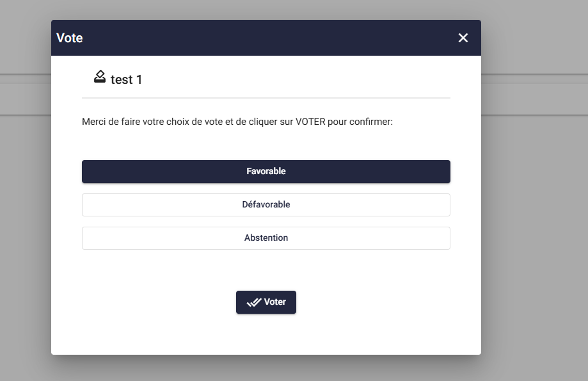The height and width of the screenshot is (381, 588).
Task: Click the "Vote" dialog title text
Action: click(70, 38)
